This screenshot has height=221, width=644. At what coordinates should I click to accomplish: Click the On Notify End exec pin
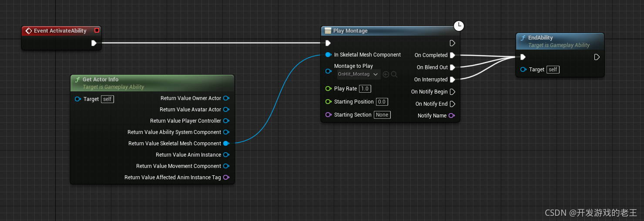pyautogui.click(x=453, y=104)
